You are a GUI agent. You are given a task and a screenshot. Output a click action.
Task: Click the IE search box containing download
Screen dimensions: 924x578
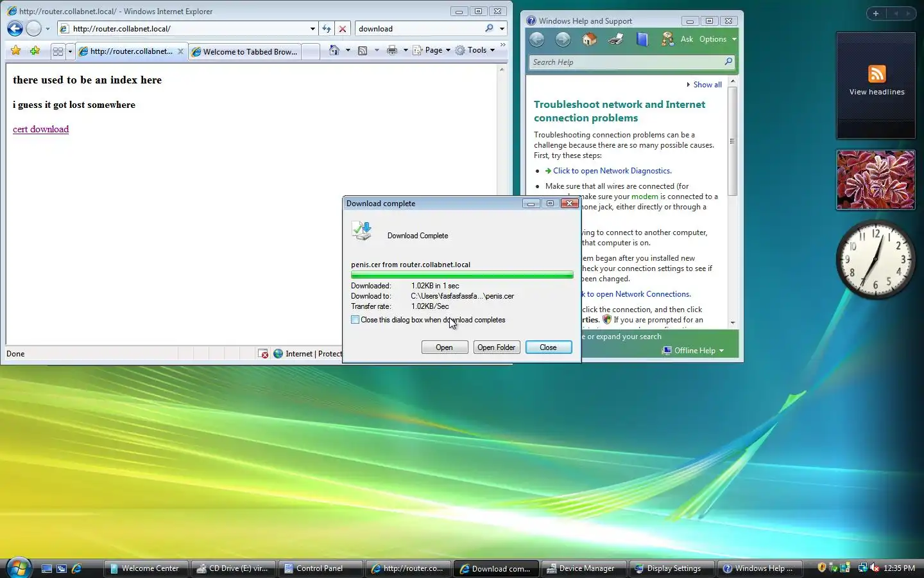point(420,29)
